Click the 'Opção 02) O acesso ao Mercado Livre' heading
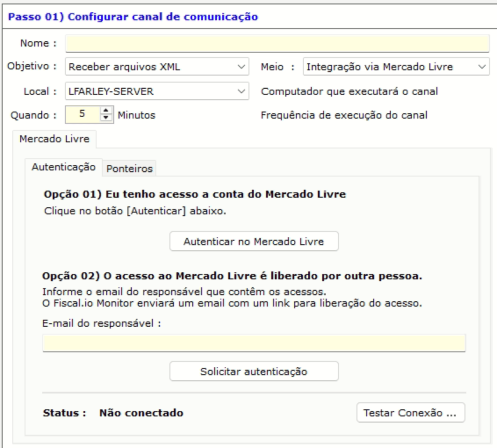 (232, 276)
